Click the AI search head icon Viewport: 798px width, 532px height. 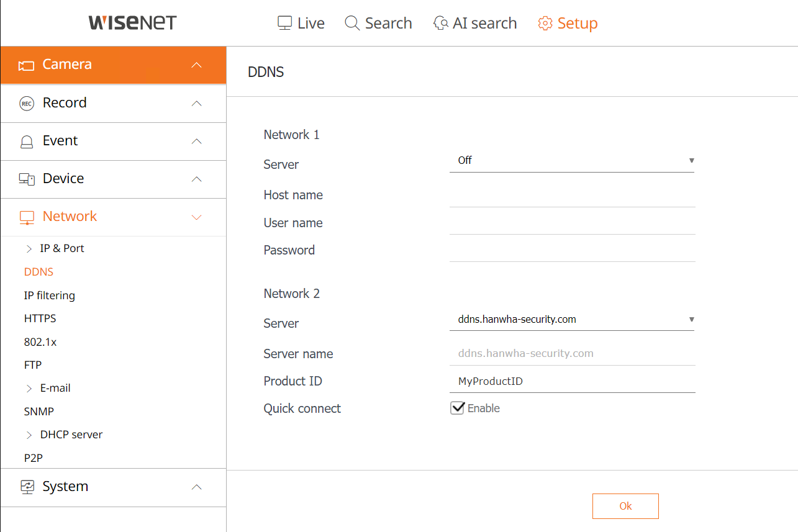click(x=440, y=24)
